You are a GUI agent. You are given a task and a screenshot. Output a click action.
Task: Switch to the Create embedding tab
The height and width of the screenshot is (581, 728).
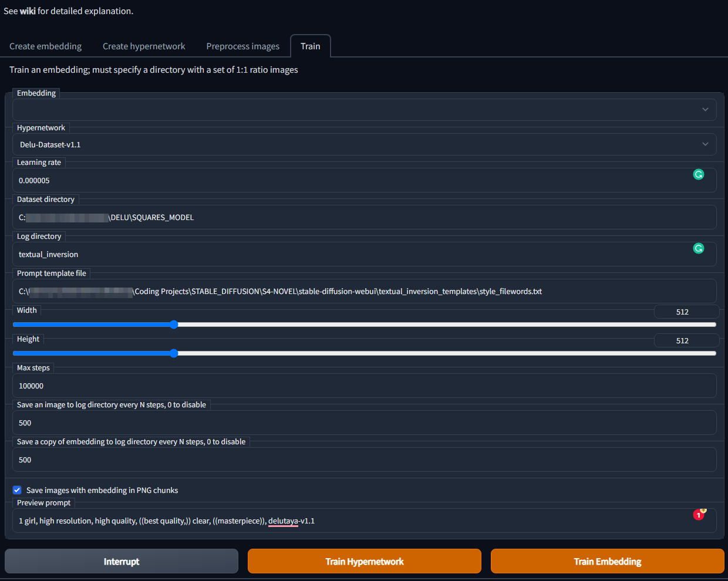pos(45,46)
